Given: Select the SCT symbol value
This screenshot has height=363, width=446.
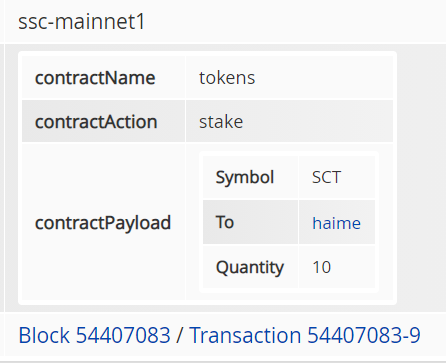Looking at the screenshot, I should (x=327, y=177).
